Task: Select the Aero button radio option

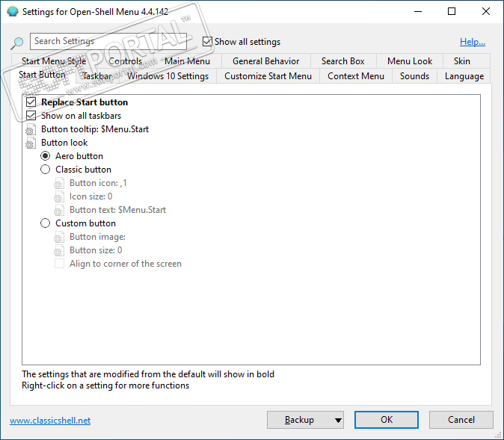Action: click(46, 156)
